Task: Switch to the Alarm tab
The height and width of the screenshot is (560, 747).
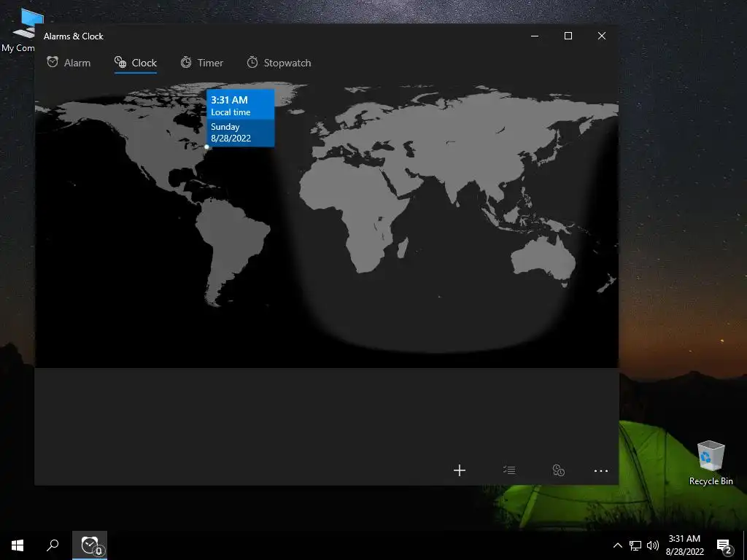Action: point(69,63)
